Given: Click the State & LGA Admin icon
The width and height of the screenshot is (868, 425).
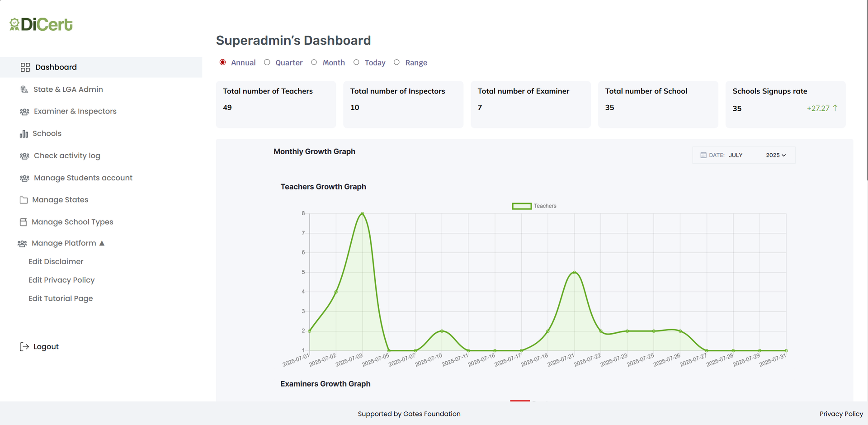Looking at the screenshot, I should click(24, 89).
